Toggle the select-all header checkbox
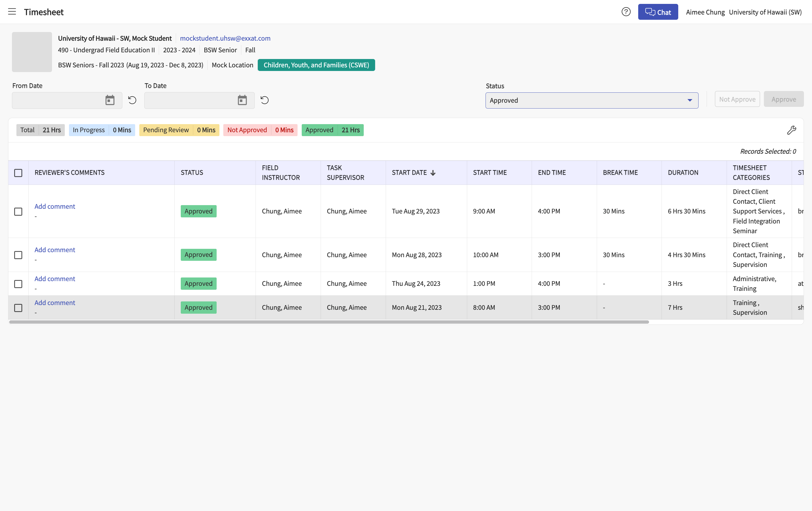Image resolution: width=812 pixels, height=511 pixels. pyautogui.click(x=18, y=173)
